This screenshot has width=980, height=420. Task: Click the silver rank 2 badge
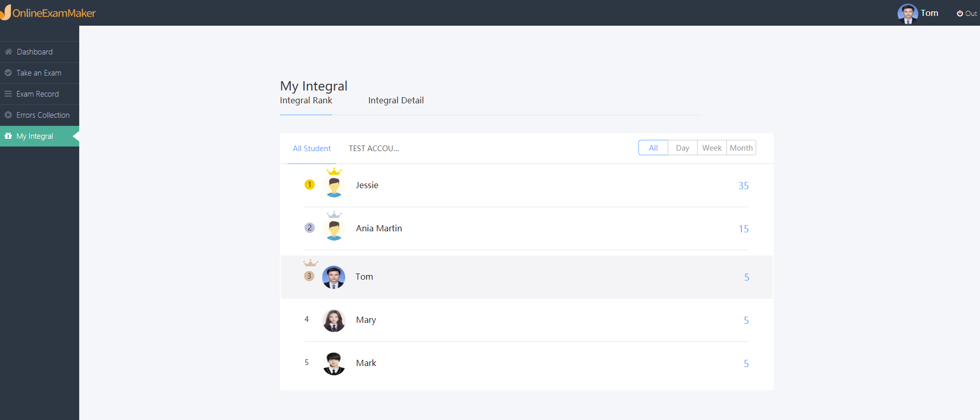[x=310, y=228]
